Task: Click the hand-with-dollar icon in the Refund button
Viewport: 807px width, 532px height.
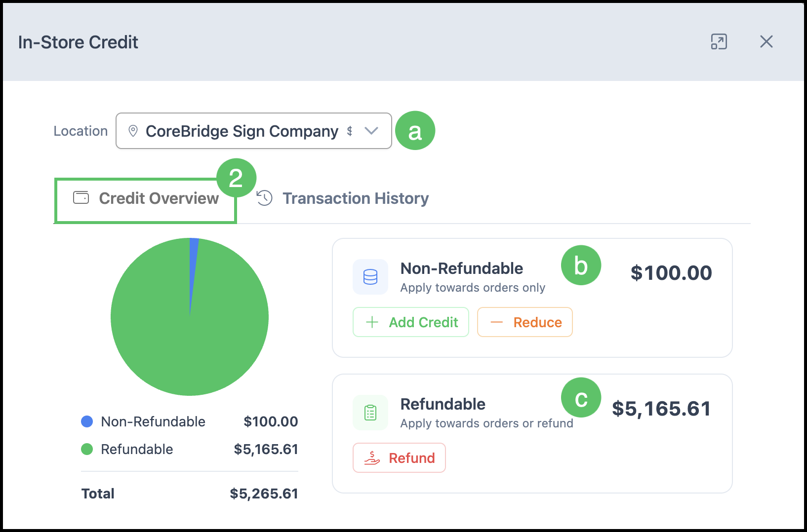Action: (x=372, y=458)
